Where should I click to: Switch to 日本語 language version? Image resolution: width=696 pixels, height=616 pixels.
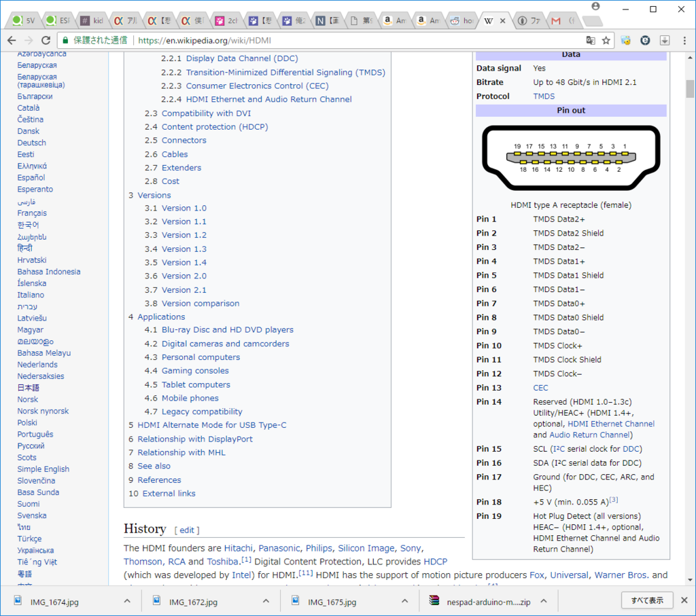point(28,388)
